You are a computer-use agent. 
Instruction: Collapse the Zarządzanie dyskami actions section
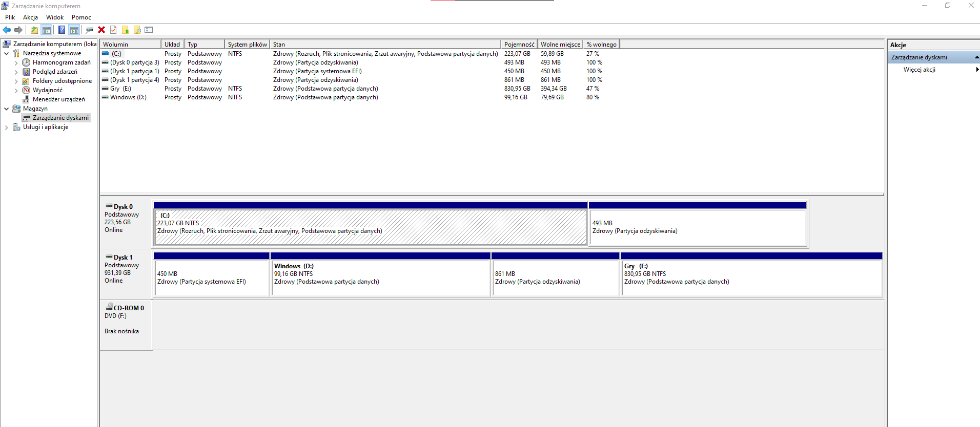(x=976, y=57)
